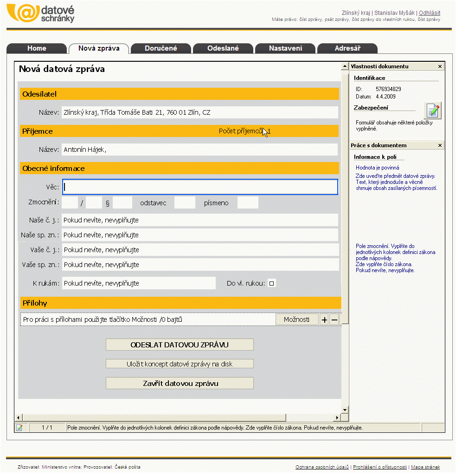
Task: Send message with ODESLAT DATOVOU ZPRÁVU button
Action: tap(180, 345)
